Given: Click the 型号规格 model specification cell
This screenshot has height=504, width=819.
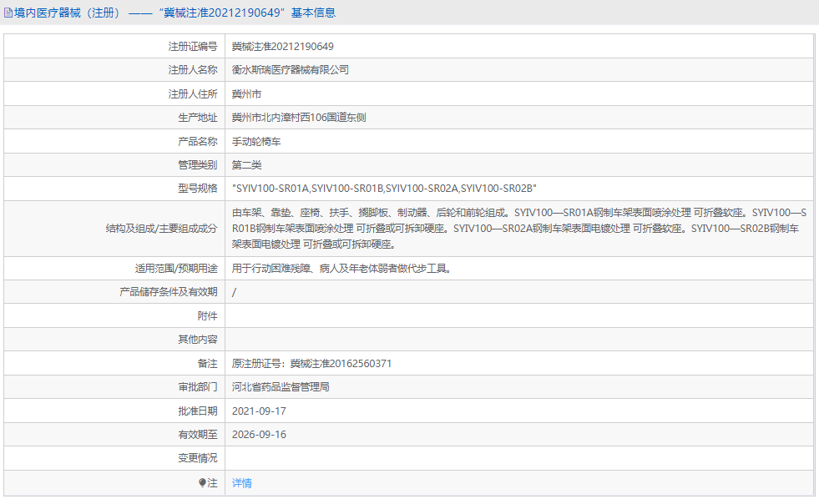Looking at the screenshot, I should pyautogui.click(x=376, y=188).
